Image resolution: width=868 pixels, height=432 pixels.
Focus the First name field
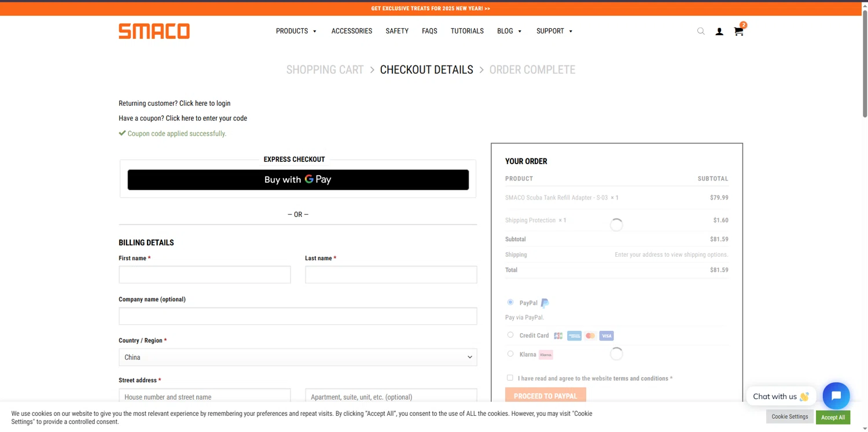(205, 275)
